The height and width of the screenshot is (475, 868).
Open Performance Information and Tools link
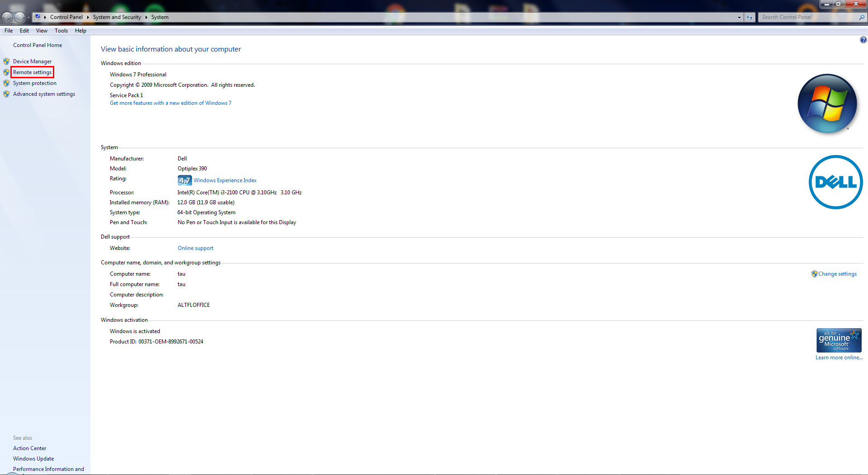coord(48,469)
